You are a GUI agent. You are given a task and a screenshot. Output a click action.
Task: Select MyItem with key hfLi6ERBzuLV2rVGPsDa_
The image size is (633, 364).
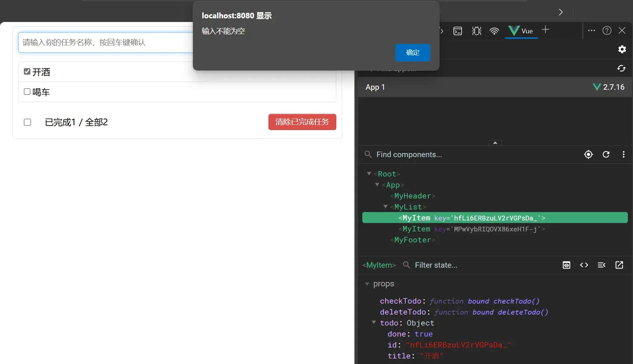[495, 218]
